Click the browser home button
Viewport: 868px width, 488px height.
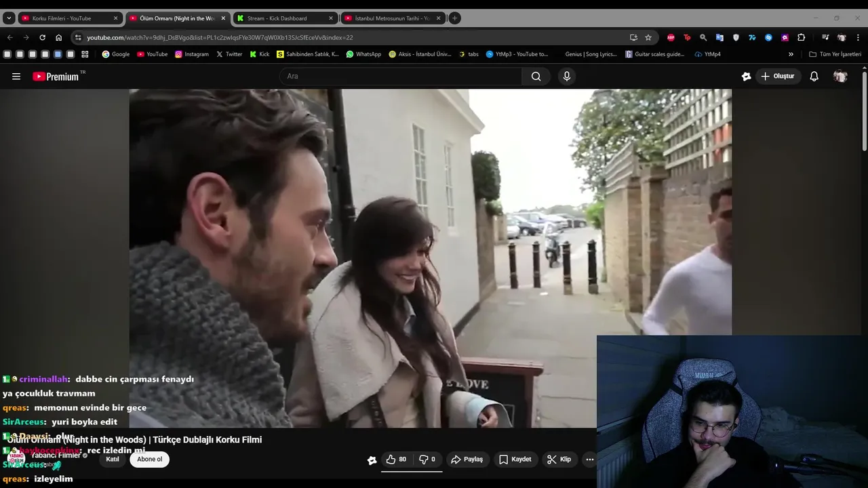(x=58, y=37)
